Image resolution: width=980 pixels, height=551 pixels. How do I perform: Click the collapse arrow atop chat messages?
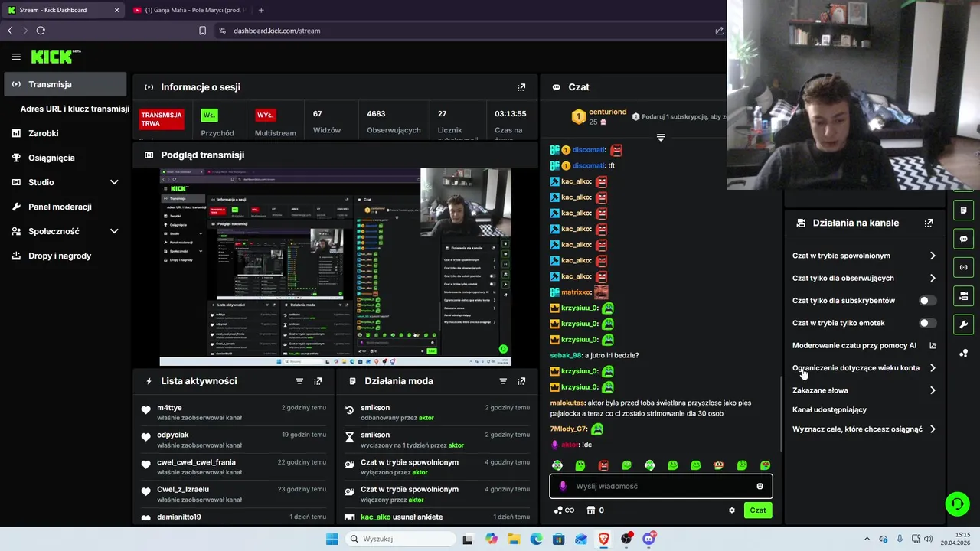(x=661, y=138)
